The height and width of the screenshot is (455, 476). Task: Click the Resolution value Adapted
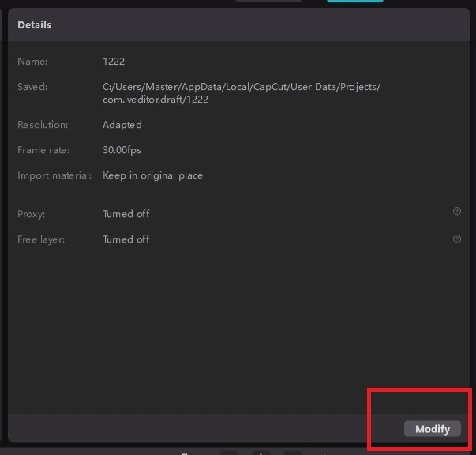(x=122, y=125)
